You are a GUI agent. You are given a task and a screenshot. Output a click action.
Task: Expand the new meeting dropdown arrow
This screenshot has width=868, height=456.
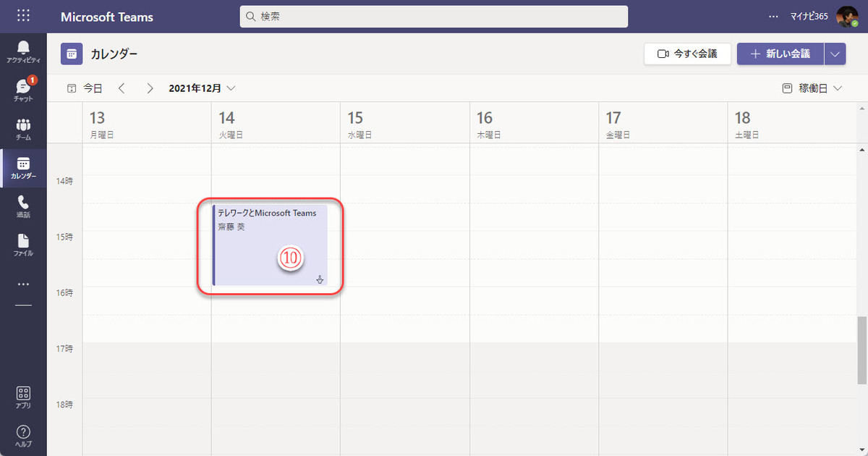tap(835, 54)
